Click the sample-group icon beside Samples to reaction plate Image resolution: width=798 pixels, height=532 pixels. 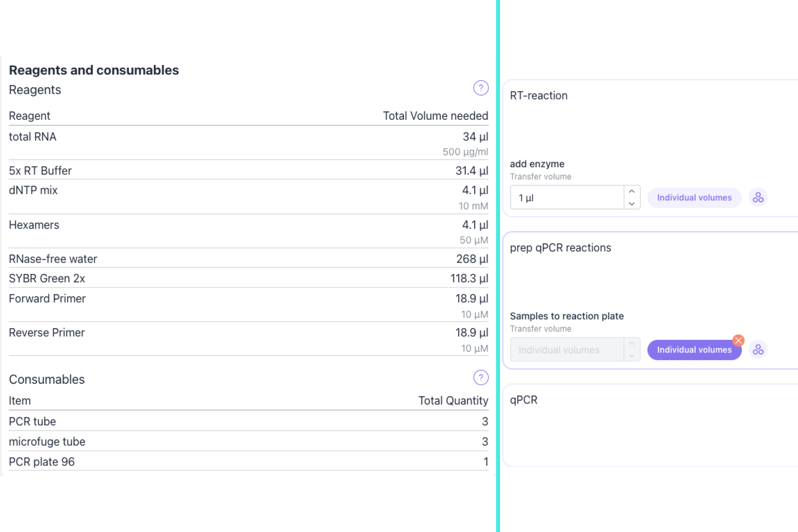point(758,349)
